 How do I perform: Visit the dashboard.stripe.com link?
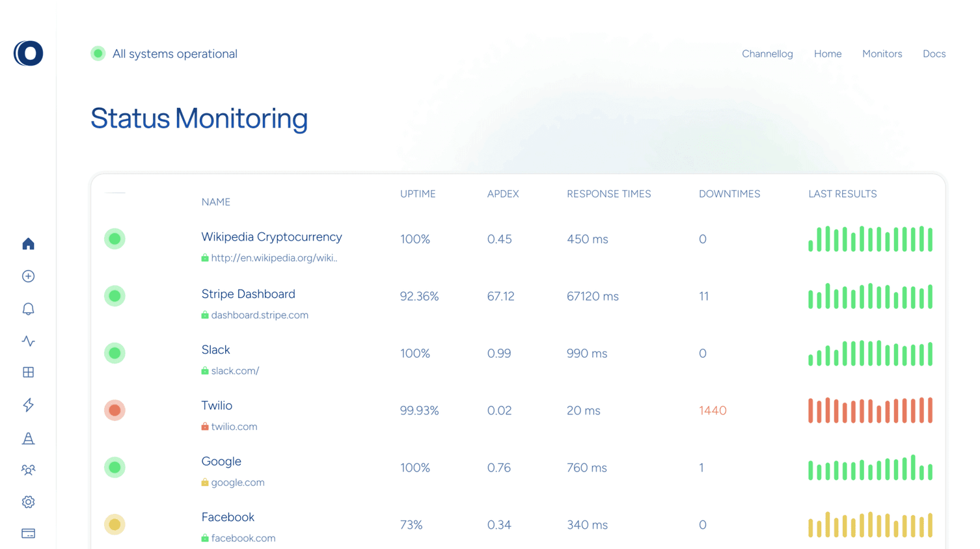click(260, 315)
